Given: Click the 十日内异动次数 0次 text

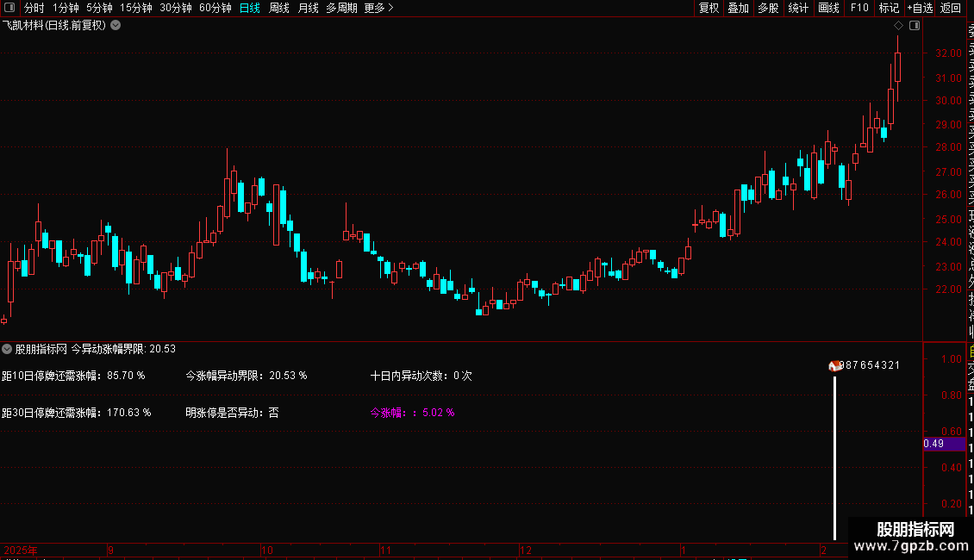Looking at the screenshot, I should tap(421, 376).
